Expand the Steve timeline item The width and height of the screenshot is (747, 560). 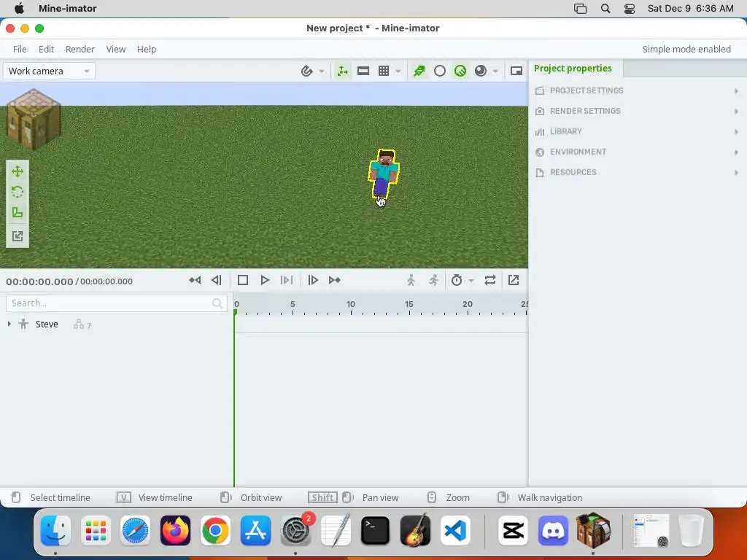coord(9,324)
